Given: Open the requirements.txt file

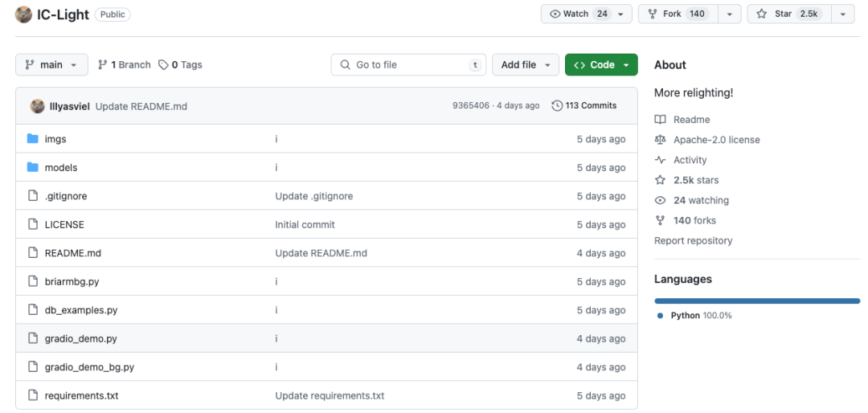Looking at the screenshot, I should coord(81,396).
